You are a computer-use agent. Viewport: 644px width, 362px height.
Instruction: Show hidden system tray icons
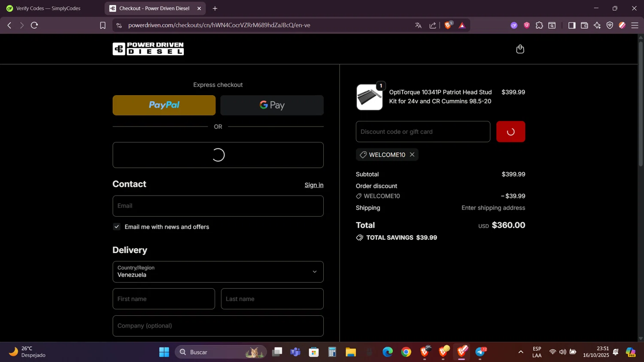coord(521,352)
